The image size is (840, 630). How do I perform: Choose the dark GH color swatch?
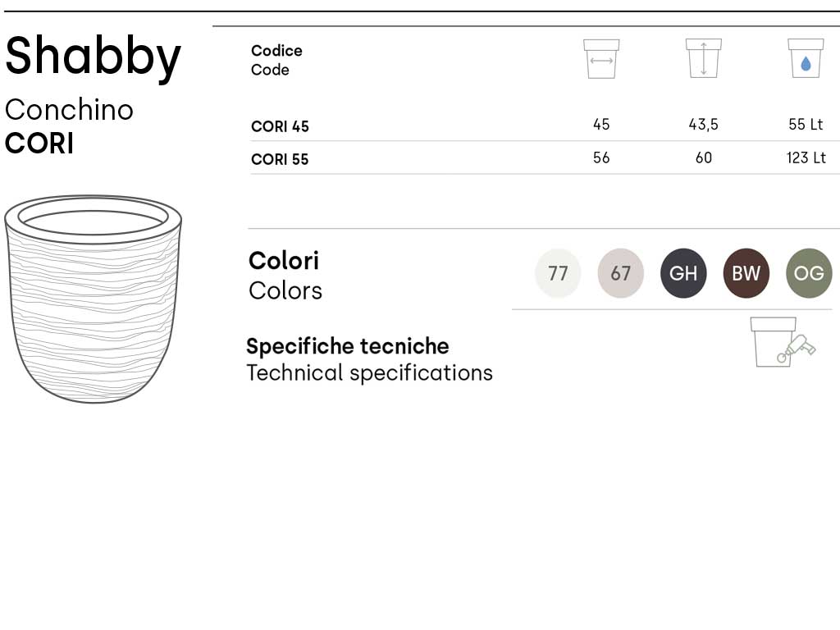pyautogui.click(x=683, y=273)
